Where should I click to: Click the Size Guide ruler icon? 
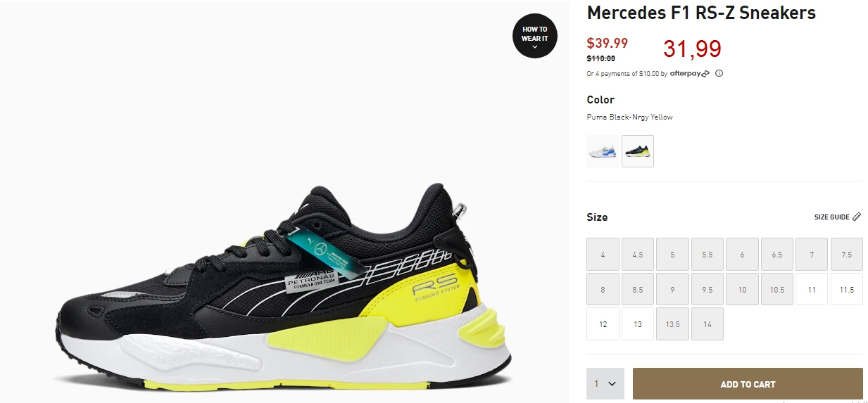click(x=857, y=217)
